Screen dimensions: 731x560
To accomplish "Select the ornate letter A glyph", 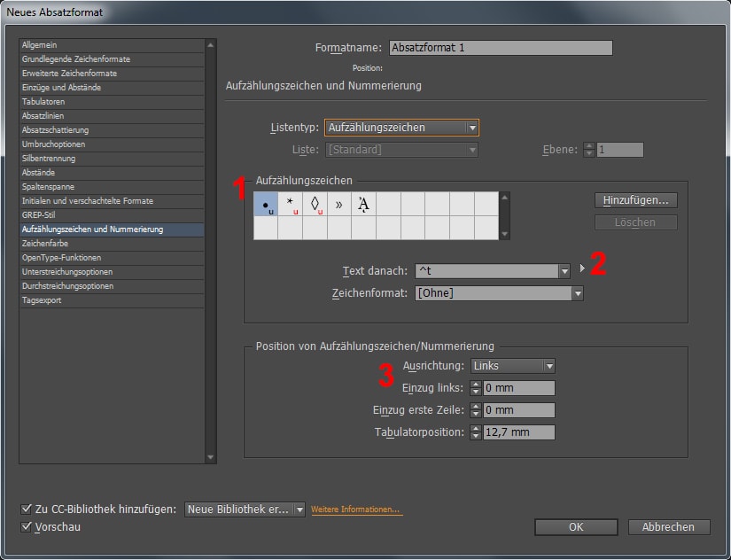I will coord(363,205).
